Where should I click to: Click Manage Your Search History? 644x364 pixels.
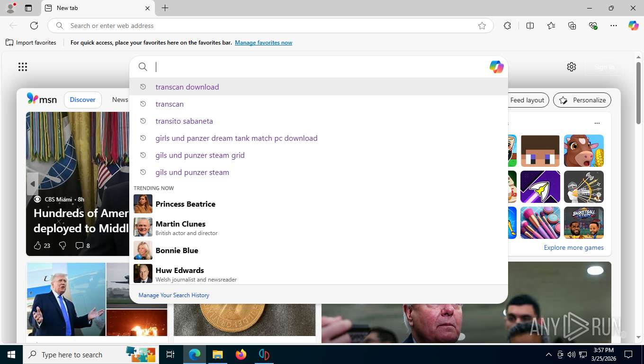(174, 295)
